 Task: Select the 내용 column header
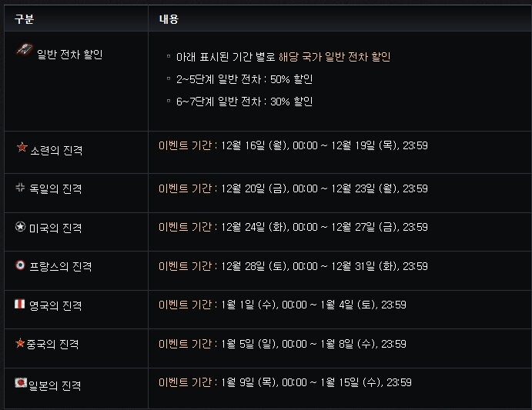(x=169, y=19)
